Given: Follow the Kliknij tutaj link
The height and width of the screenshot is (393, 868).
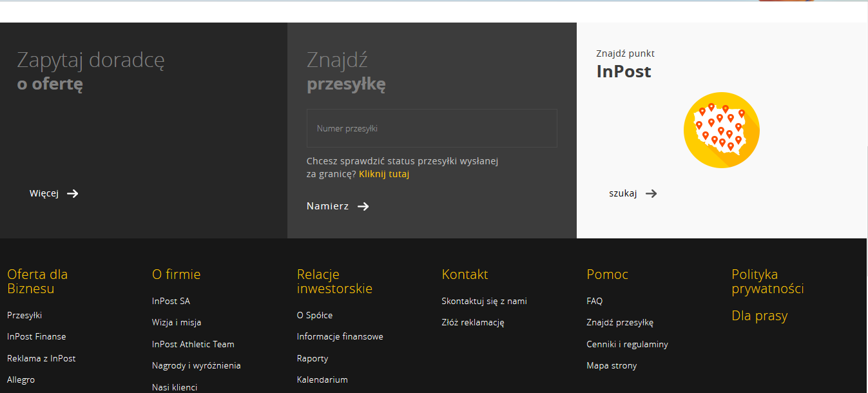Looking at the screenshot, I should point(384,174).
